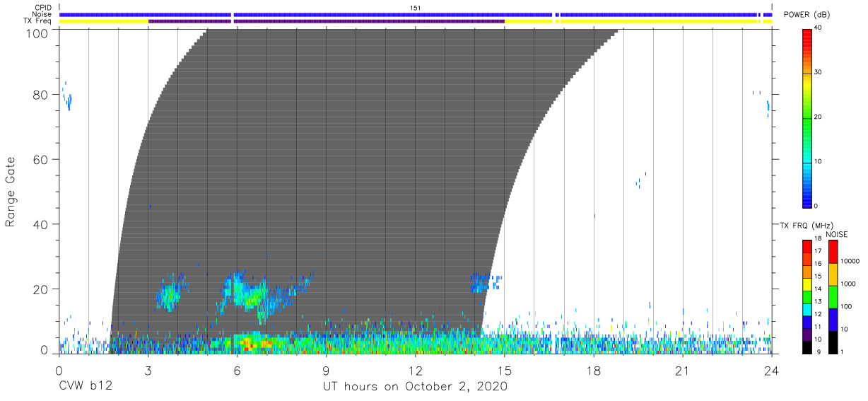Click the 21 tick on the UT hours axis
Image resolution: width=868 pixels, height=401 pixels.
point(683,371)
